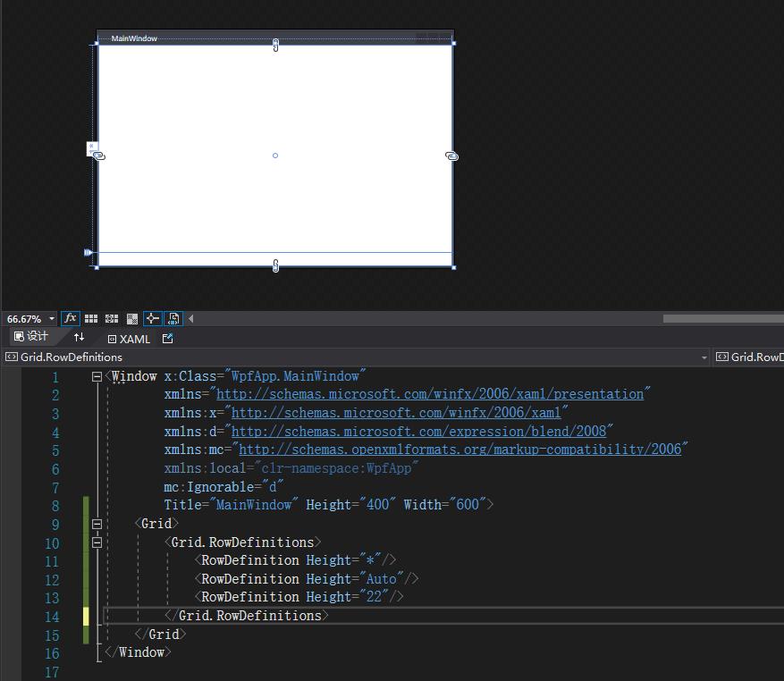Click the RowDefinition Height="22" line
The width and height of the screenshot is (784, 681).
click(x=299, y=597)
